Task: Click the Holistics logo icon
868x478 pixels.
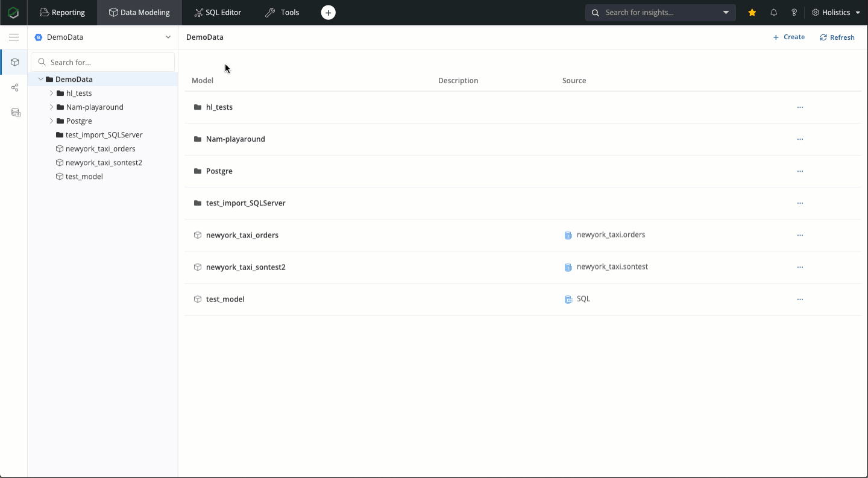Action: 13,13
